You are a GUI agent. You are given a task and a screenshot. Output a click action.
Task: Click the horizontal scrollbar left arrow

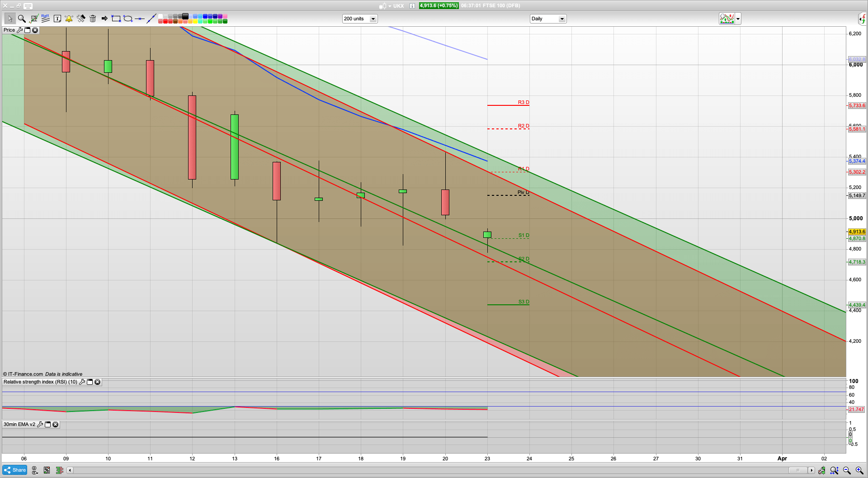pyautogui.click(x=70, y=470)
